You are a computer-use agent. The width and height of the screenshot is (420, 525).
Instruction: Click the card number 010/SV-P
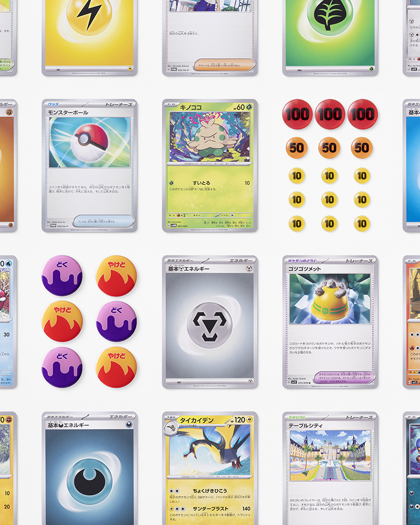[62, 226]
